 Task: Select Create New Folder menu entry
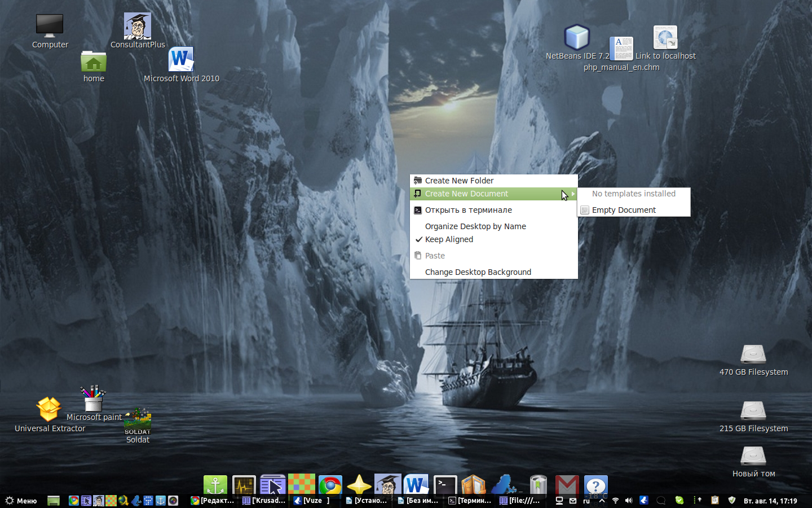[459, 181]
